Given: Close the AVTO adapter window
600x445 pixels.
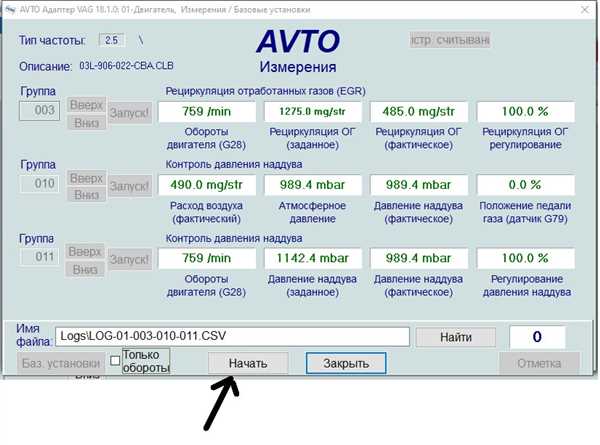Looking at the screenshot, I should (585, 10).
